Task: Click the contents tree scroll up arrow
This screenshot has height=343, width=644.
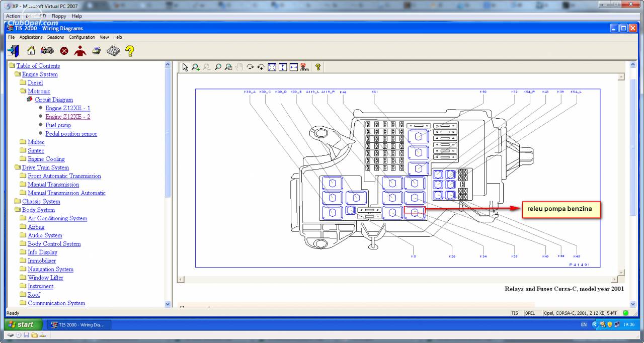Action: point(168,65)
